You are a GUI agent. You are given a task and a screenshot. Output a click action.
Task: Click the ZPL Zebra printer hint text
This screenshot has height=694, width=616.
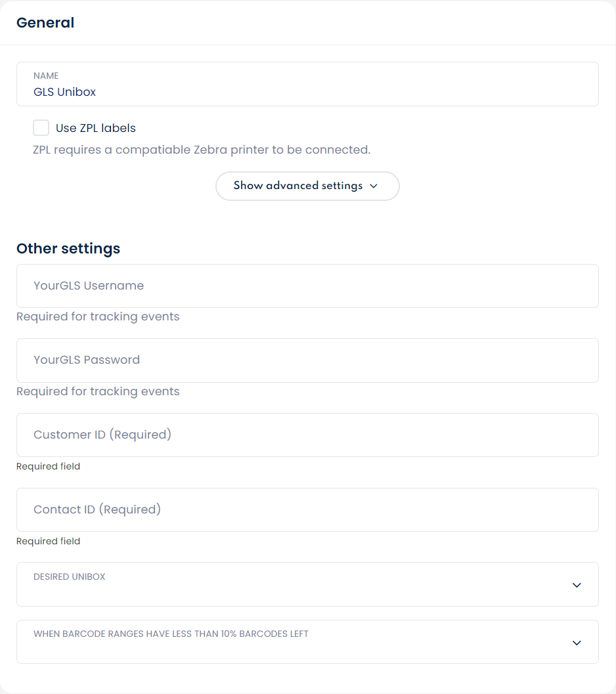coord(202,150)
